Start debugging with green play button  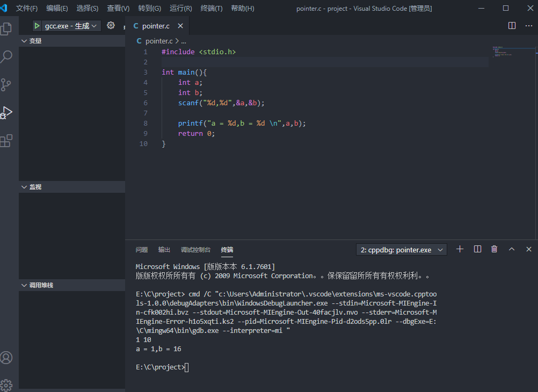tap(37, 26)
